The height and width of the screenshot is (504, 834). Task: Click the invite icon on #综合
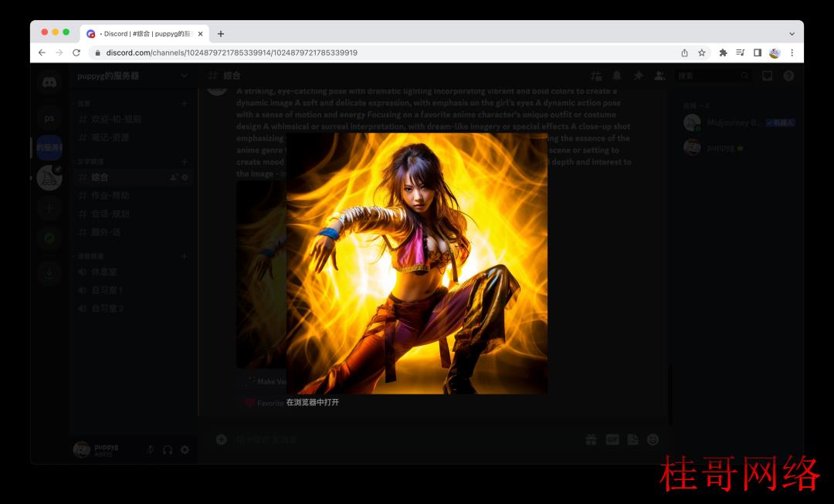174,177
